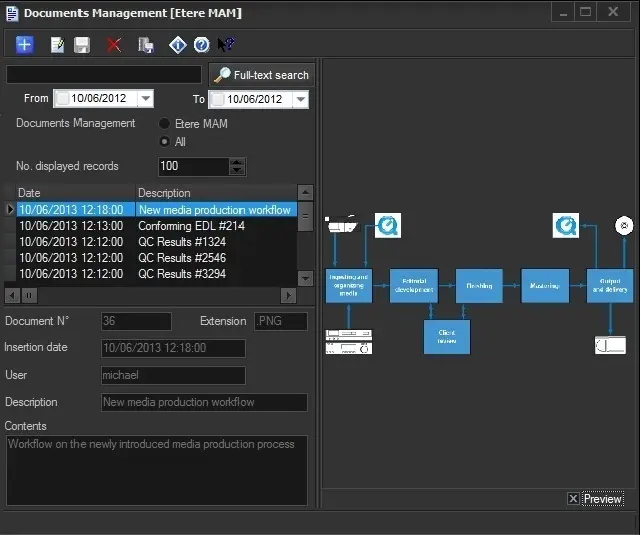Image resolution: width=641 pixels, height=535 pixels.
Task: Click the Edit document notepad icon
Action: (58, 45)
